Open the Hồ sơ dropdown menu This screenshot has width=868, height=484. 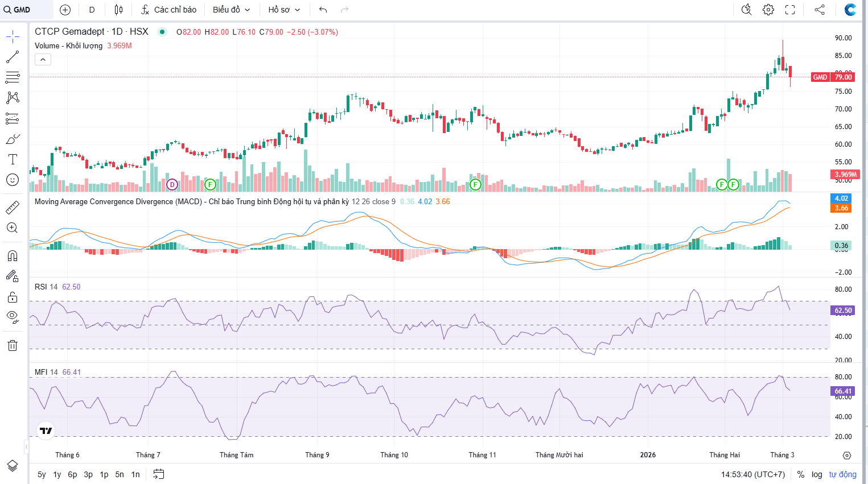(x=283, y=10)
